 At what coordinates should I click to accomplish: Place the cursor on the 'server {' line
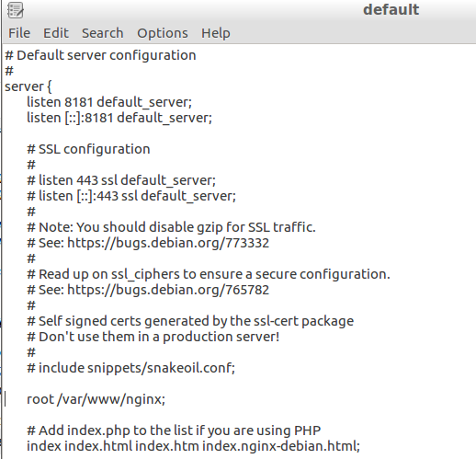28,86
